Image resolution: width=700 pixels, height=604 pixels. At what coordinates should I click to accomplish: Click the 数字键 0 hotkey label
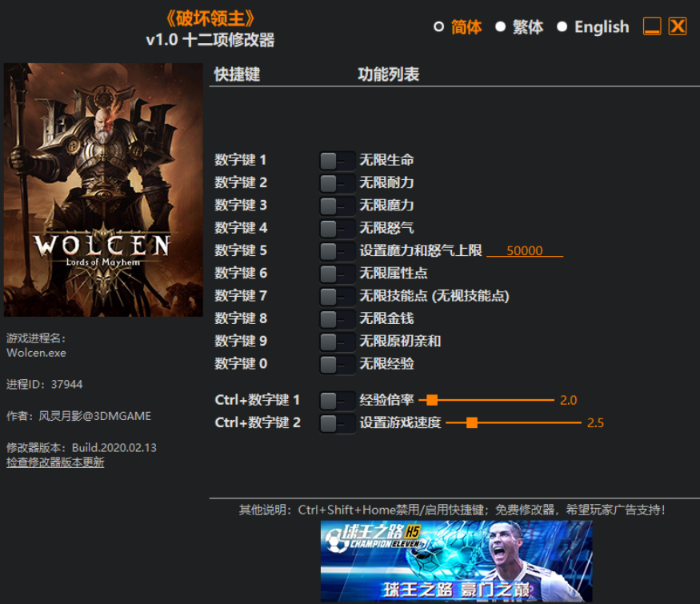click(241, 363)
